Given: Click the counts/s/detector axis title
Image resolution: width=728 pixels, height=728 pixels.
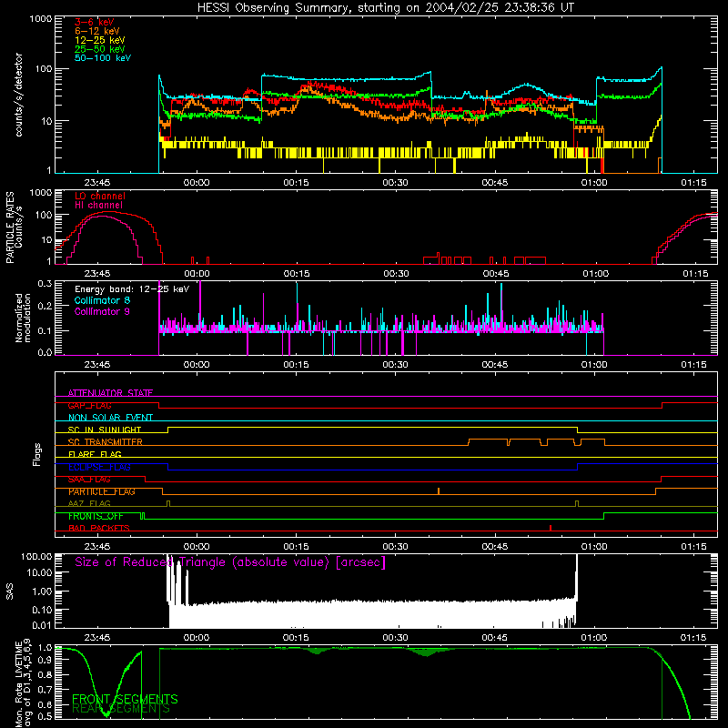Looking at the screenshot, I should click(19, 95).
